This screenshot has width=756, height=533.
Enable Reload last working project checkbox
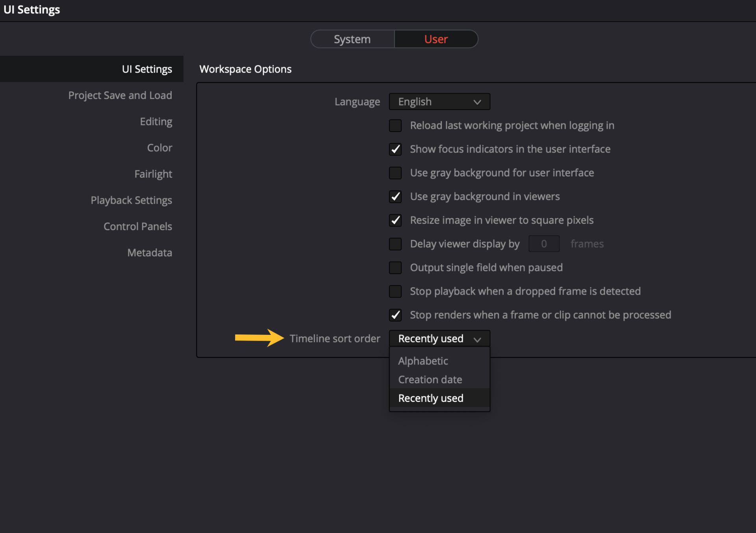click(x=395, y=126)
